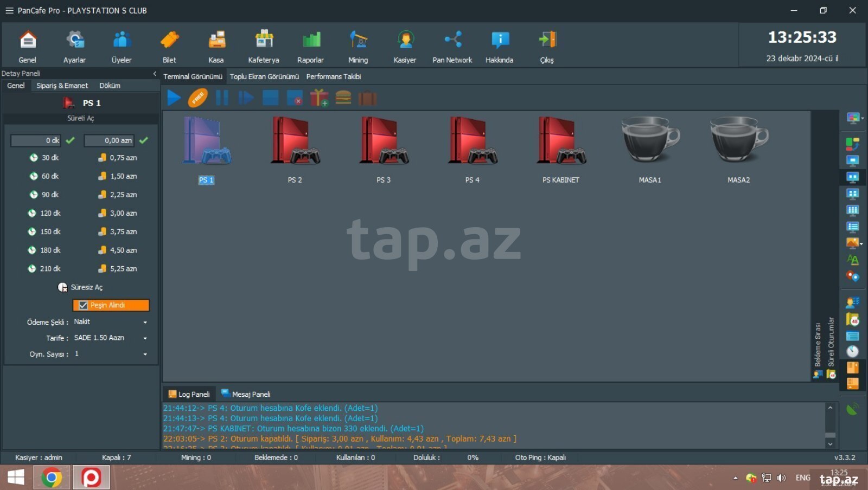Select the MASA1 coffee cup table
This screenshot has width=868, height=490.
coord(650,150)
